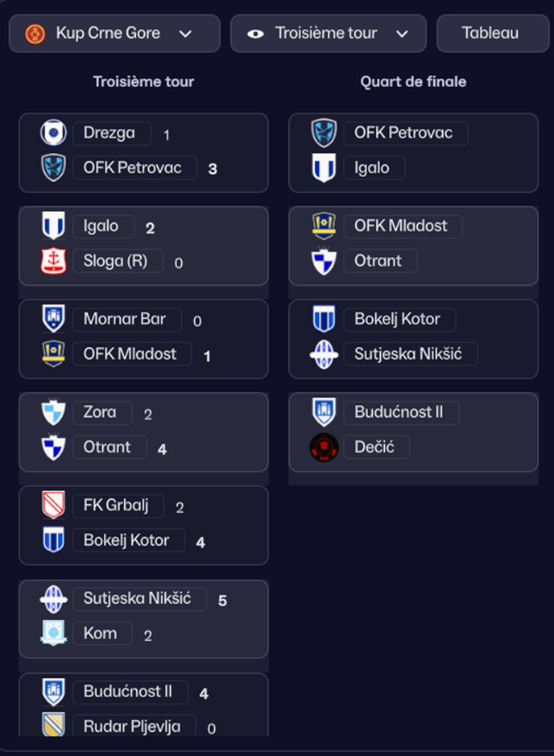Click the Rudar Pljevlja team badge
Screen dimensions: 554x756
point(53,725)
